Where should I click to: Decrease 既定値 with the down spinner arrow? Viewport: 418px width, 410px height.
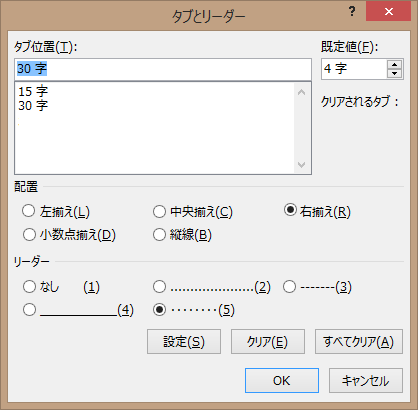(x=395, y=73)
